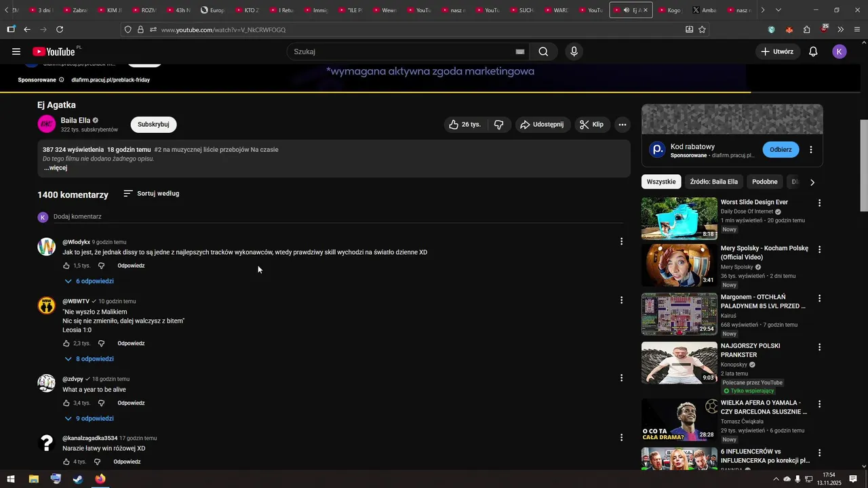Reply to @Wlodykx with Odpowiedz
Viewport: 868px width, 488px height.
pos(131,266)
